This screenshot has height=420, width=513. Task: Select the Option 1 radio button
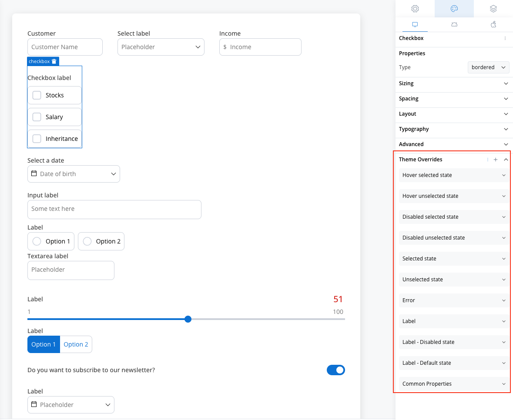point(37,241)
